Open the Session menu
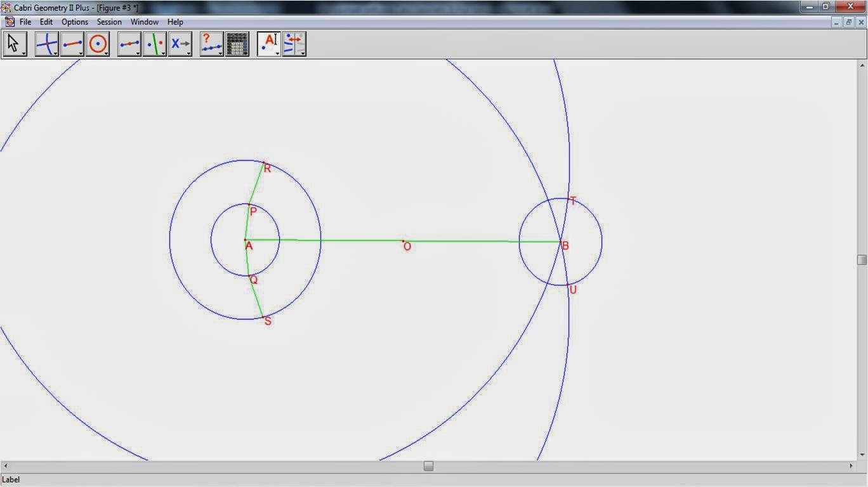Screen dimensions: 868x487 coord(109,22)
